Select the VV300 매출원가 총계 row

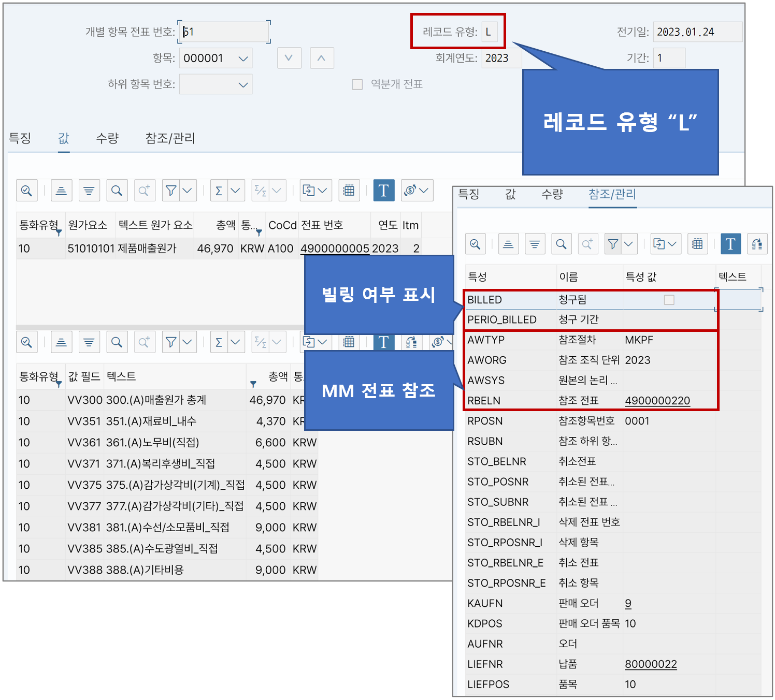[x=167, y=400]
